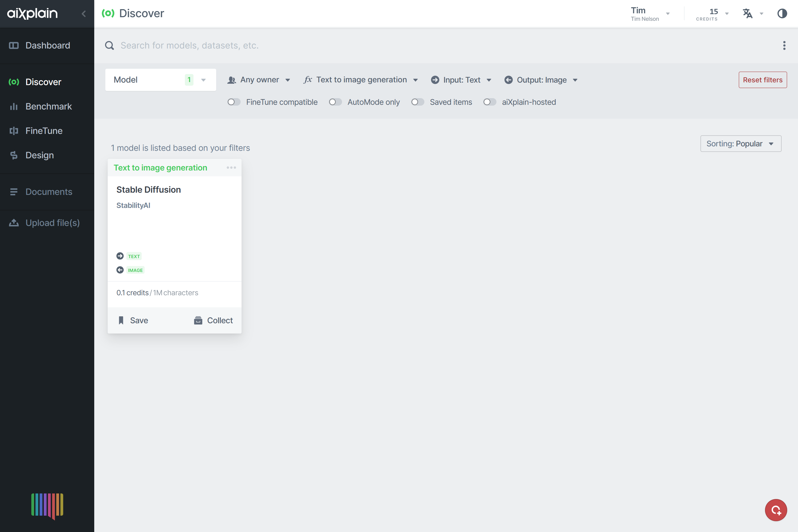Open the Stable Diffusion model title
The width and height of the screenshot is (798, 532).
coord(149,189)
